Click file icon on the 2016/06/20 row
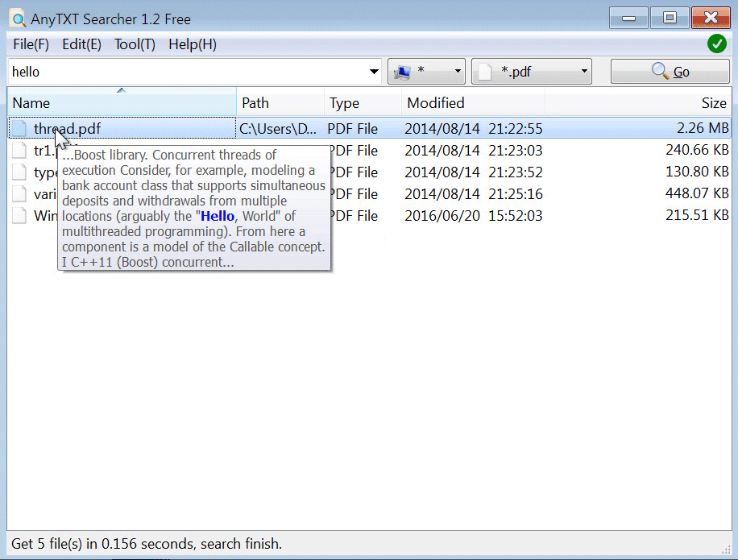 click(19, 215)
